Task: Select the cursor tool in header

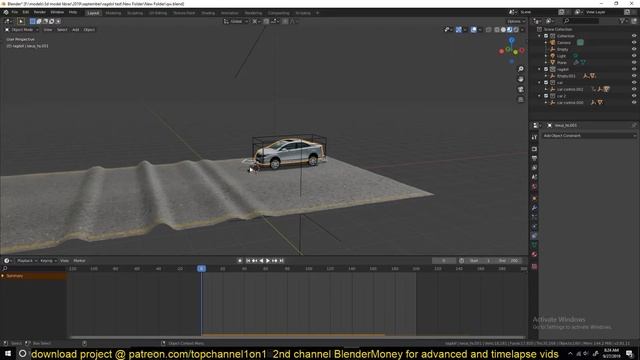Action: click(21, 21)
